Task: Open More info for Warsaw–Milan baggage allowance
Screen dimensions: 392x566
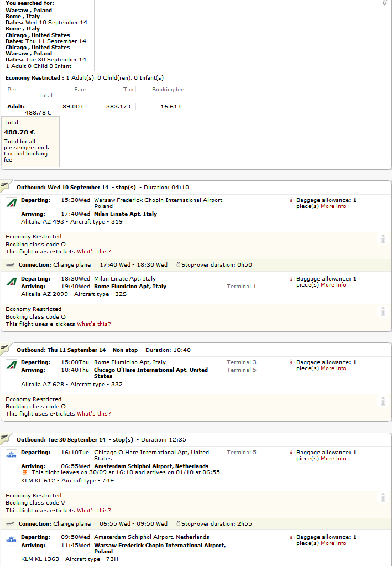Action: point(333,206)
